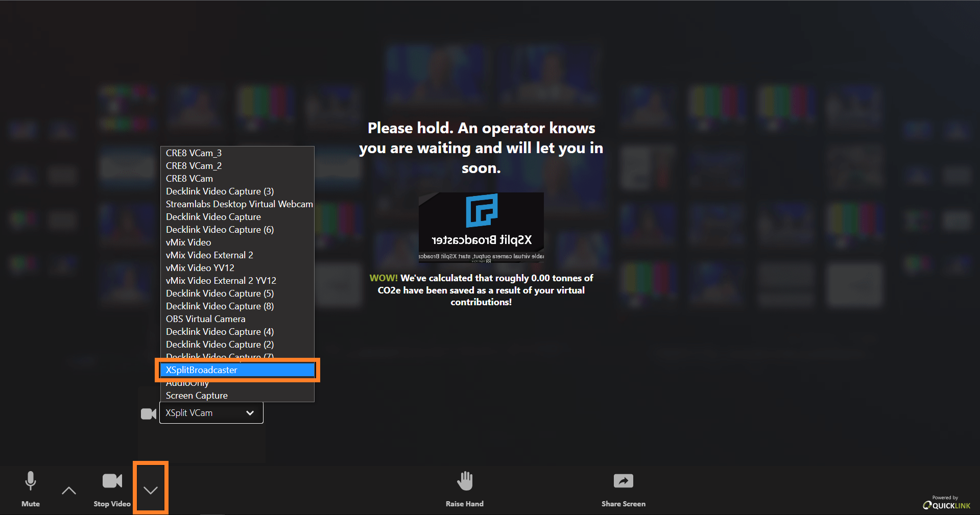Image resolution: width=980 pixels, height=515 pixels.
Task: Select Decklink Video Capture (8)
Action: (x=237, y=306)
